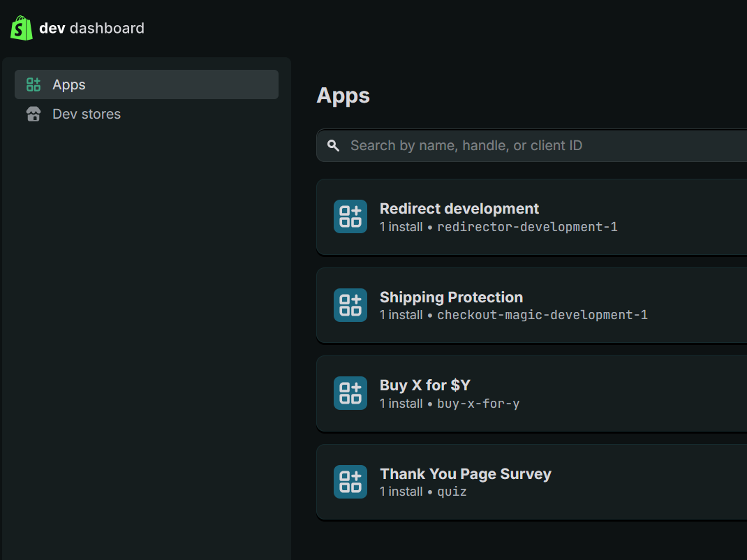Click the Redirect development app icon

click(x=350, y=216)
